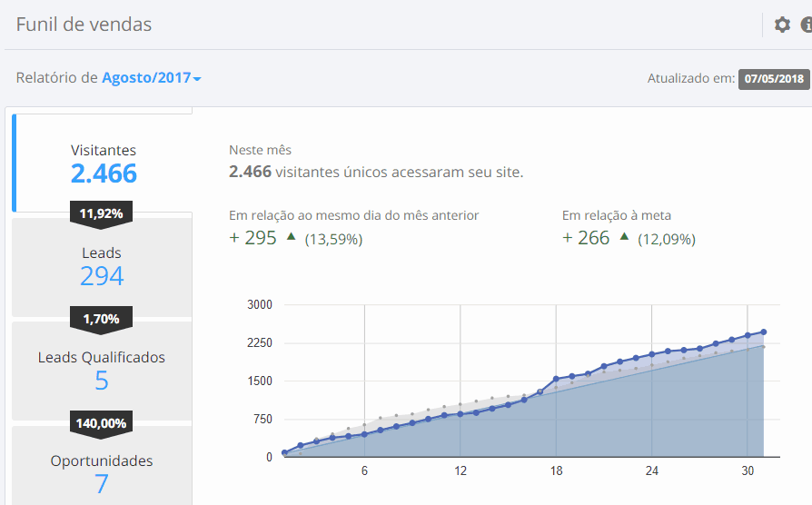Click the x-axis label 24
The width and height of the screenshot is (812, 505).
pos(651,470)
